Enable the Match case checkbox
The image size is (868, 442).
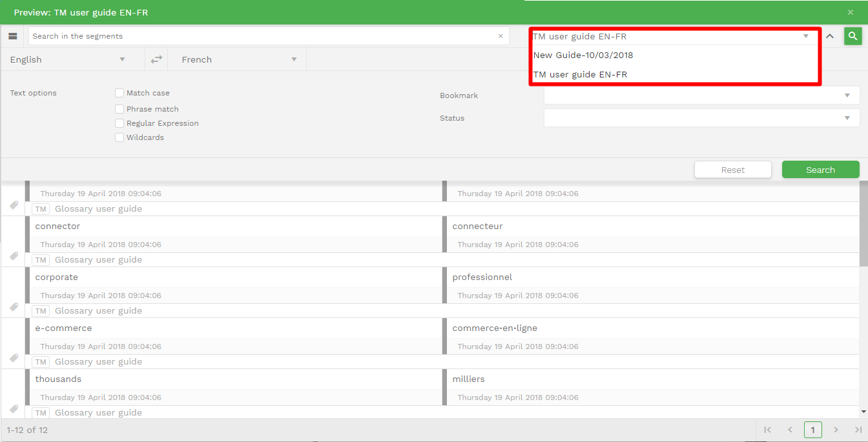pos(119,93)
